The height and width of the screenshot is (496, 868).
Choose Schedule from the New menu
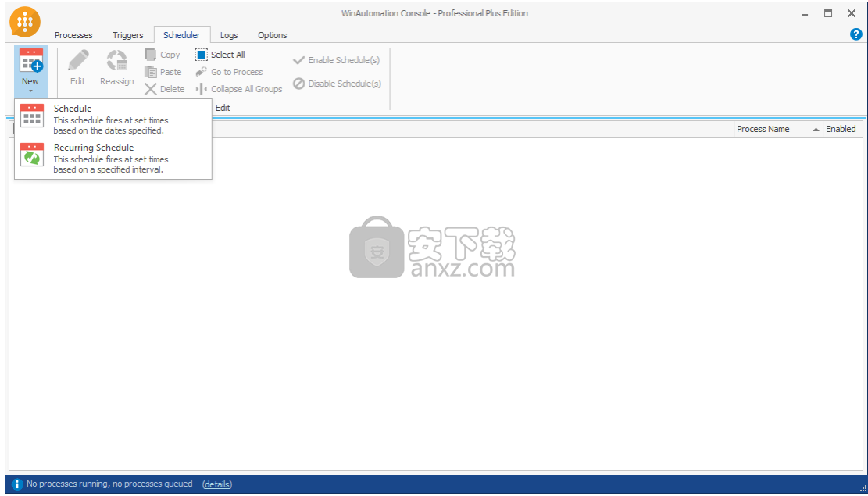pos(113,119)
